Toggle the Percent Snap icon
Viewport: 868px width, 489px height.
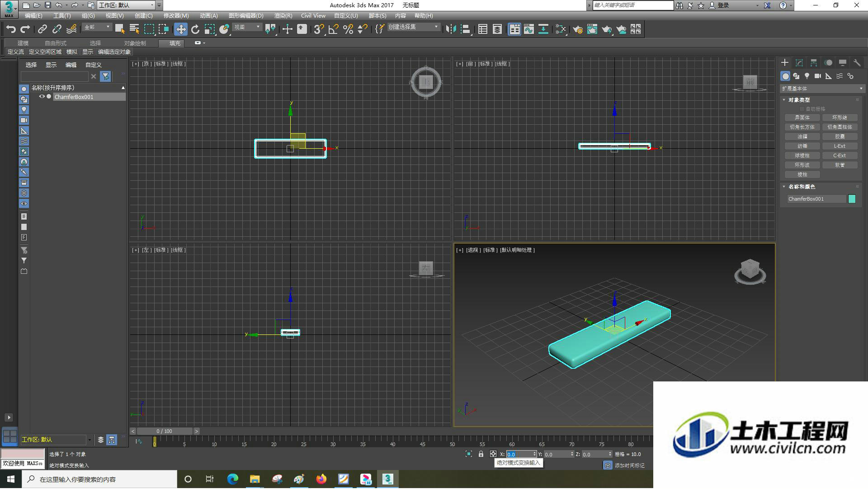click(348, 29)
